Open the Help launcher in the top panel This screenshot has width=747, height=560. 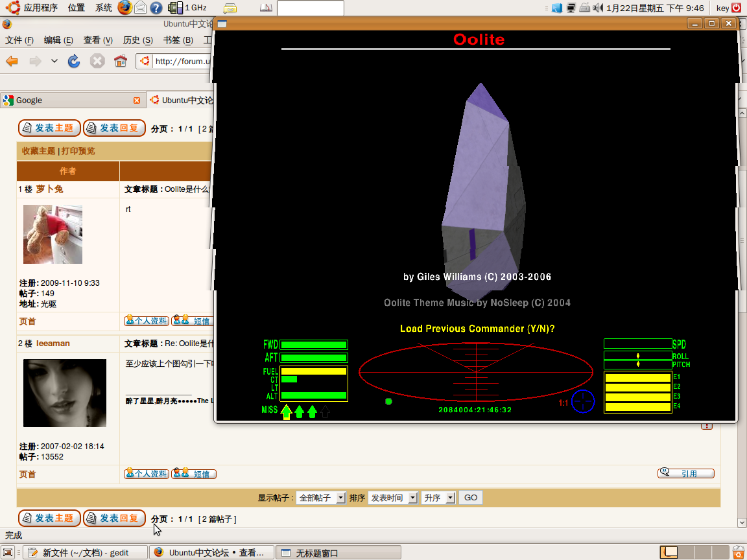coord(156,8)
